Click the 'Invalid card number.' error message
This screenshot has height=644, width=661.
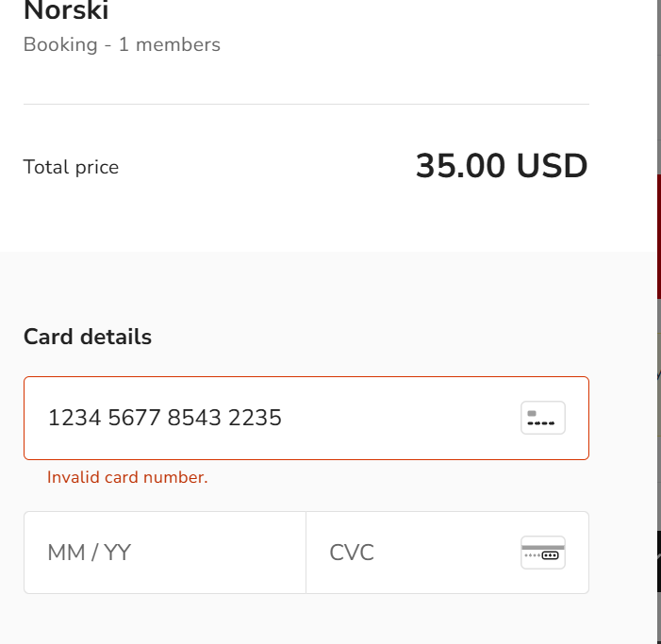point(127,477)
